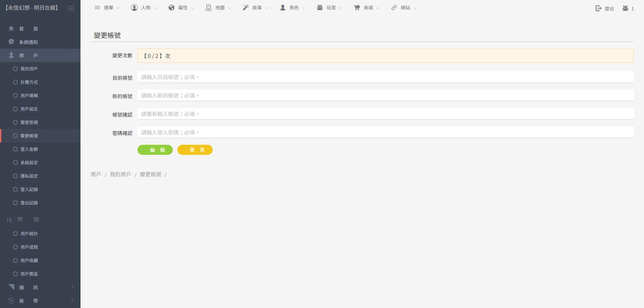Select the 我的用戶 circle option in sidebar
The width and height of the screenshot is (644, 308).
tap(15, 69)
